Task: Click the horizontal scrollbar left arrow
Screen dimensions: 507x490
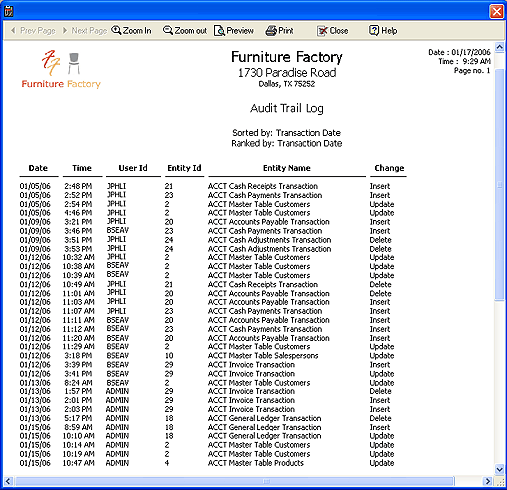Action: 9,481
